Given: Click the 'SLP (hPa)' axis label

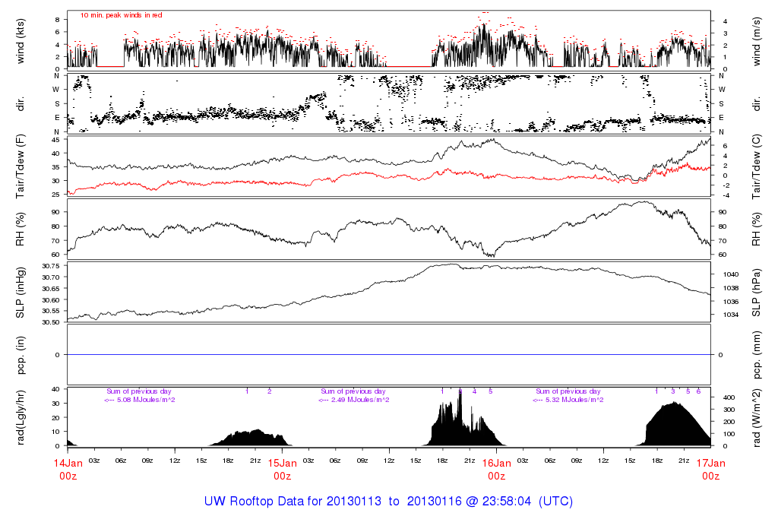Looking at the screenshot, I should click(x=757, y=293).
